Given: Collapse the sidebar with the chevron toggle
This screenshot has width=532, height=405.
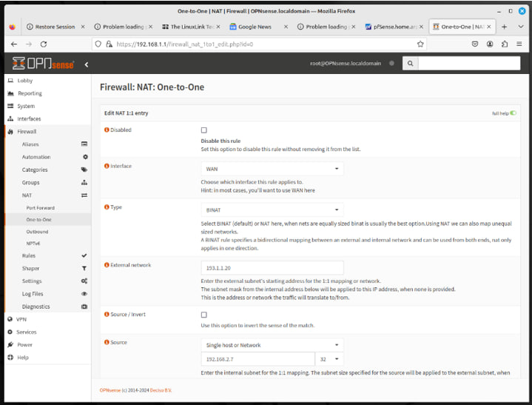Looking at the screenshot, I should pos(87,64).
